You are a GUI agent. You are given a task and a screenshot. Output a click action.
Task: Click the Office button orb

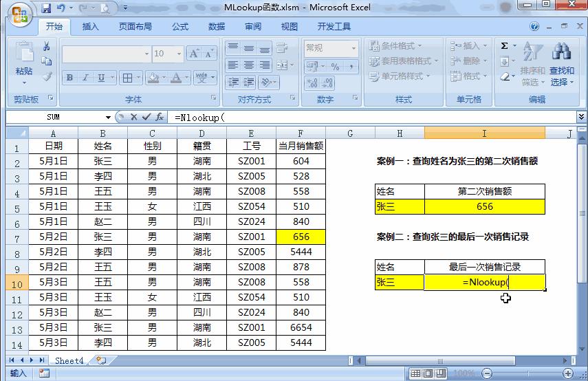[x=20, y=15]
